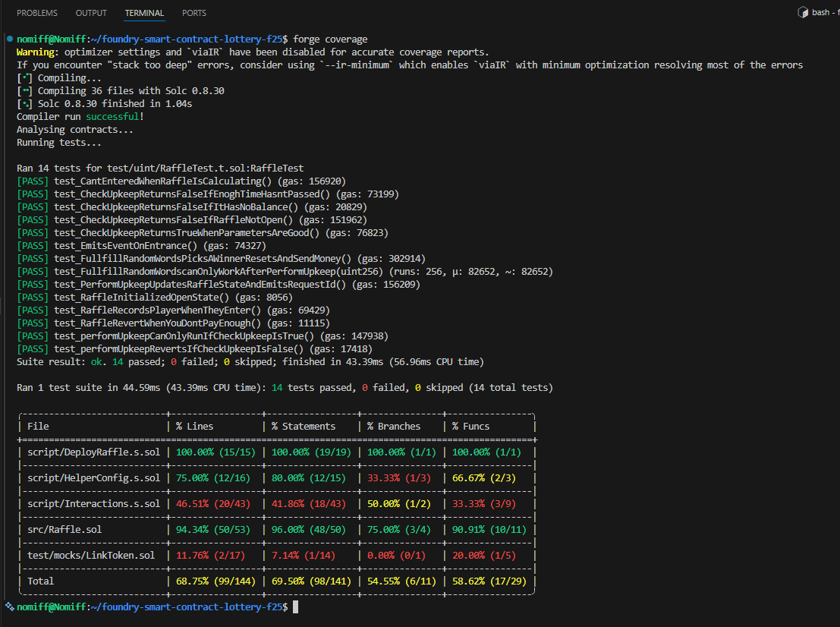Click the terminal cursor at the bottom prompt

pos(296,607)
